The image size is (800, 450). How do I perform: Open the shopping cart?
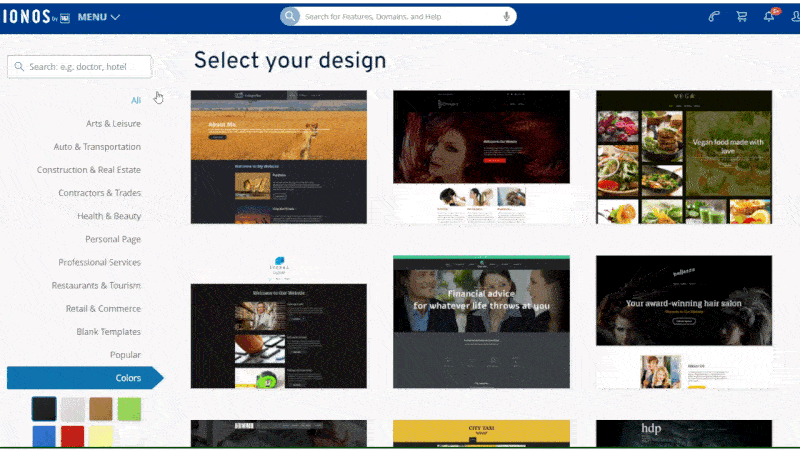click(x=741, y=16)
